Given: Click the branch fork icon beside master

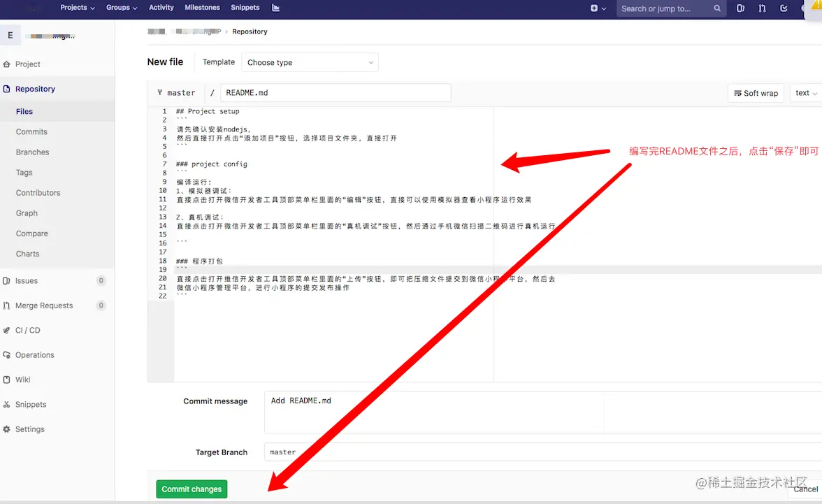Looking at the screenshot, I should tap(160, 92).
